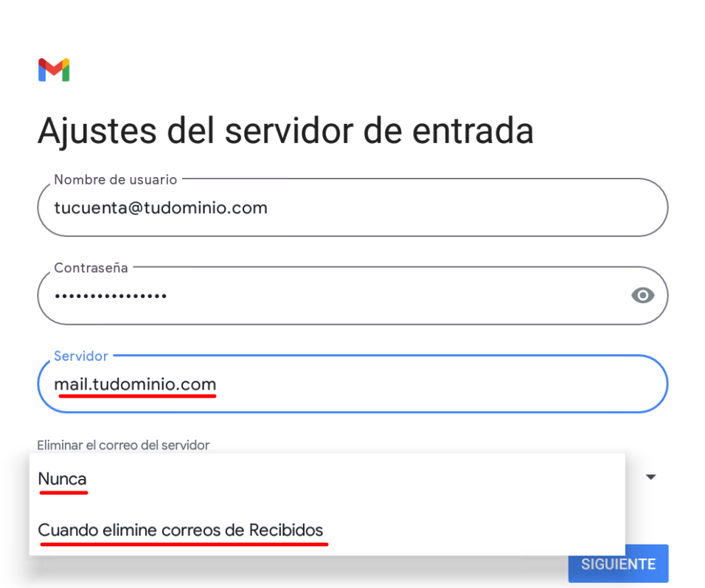Place cursor in the 'mail.tudominio.com' text

coord(135,384)
